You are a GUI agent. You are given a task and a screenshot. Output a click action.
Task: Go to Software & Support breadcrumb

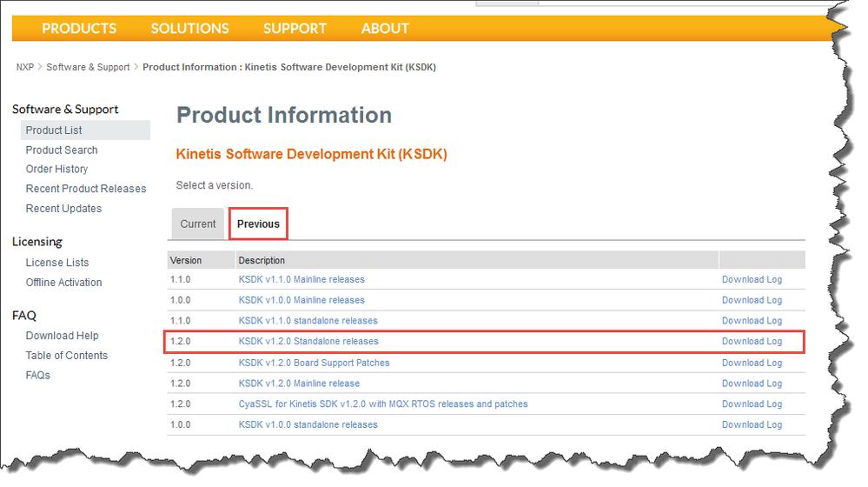tap(88, 67)
